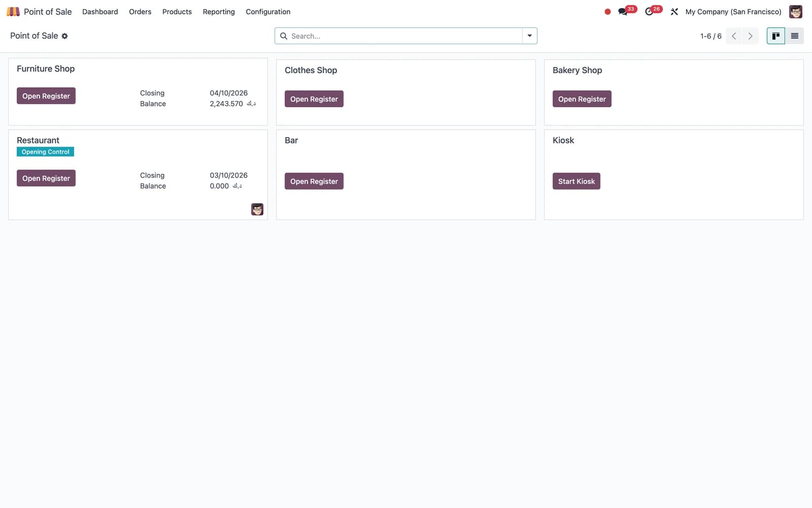The image size is (812, 508).
Task: Click the red recording indicator dot
Action: point(607,12)
